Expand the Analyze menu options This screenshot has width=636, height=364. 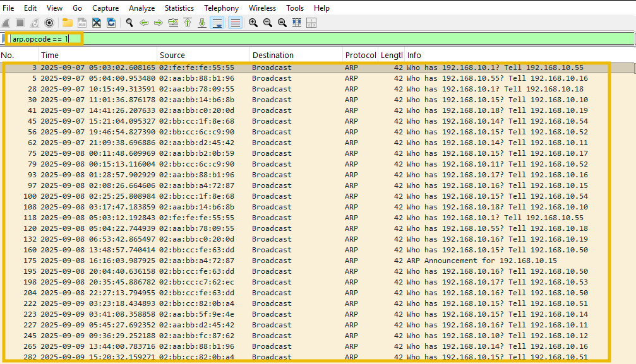141,8
